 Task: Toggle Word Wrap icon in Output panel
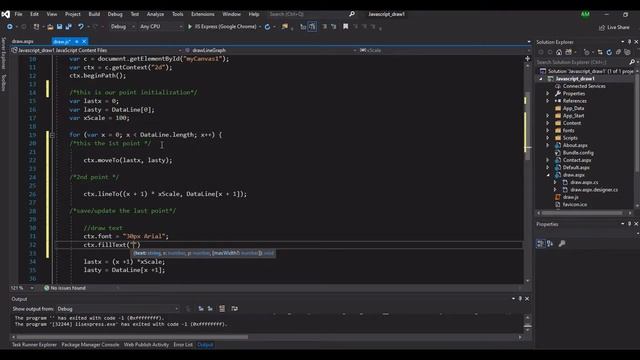click(234, 309)
